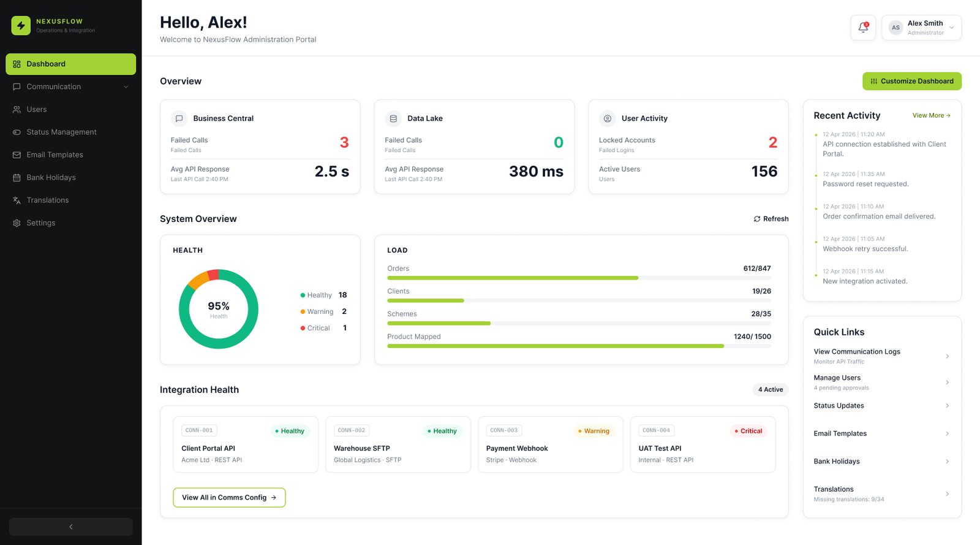Click the Critical status badge on CONN-004
The image size is (980, 545).
pos(748,431)
